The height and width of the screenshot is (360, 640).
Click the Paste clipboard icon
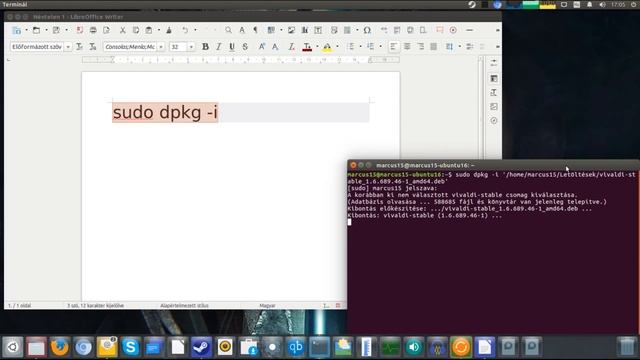[x=149, y=30]
